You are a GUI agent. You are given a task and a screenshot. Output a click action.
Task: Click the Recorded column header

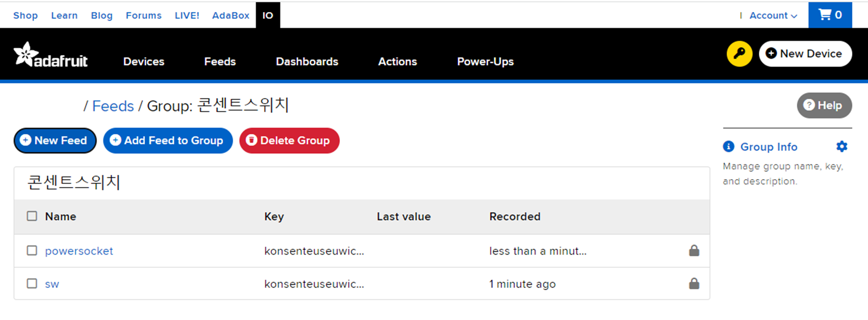(x=515, y=216)
